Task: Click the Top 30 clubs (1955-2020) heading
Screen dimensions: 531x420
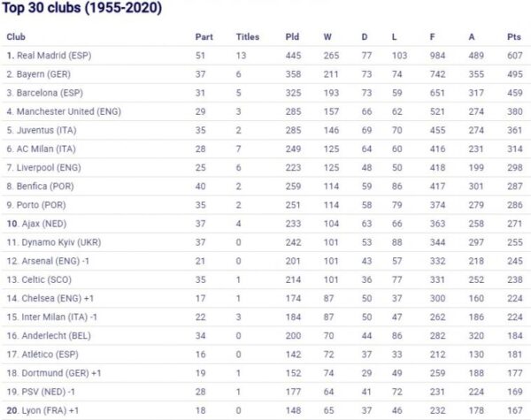Action: tap(80, 9)
